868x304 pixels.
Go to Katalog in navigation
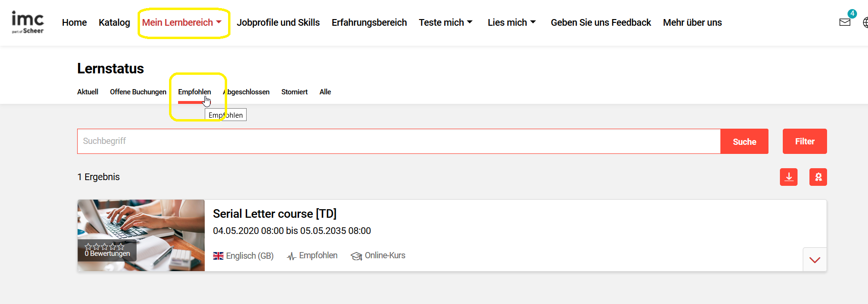(x=114, y=22)
